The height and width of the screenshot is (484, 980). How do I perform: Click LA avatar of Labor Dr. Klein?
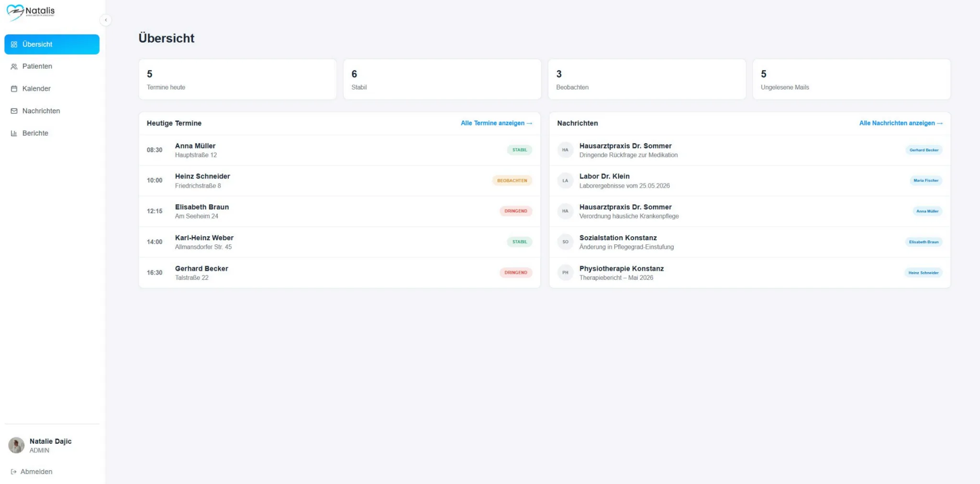[565, 181]
